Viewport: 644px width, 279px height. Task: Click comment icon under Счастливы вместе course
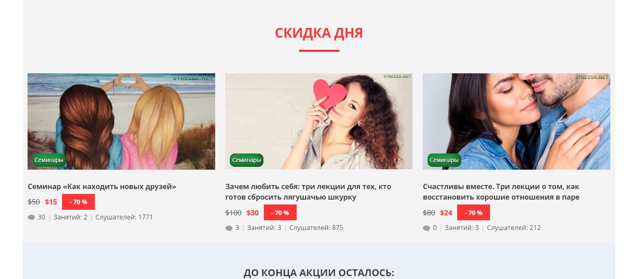(426, 228)
